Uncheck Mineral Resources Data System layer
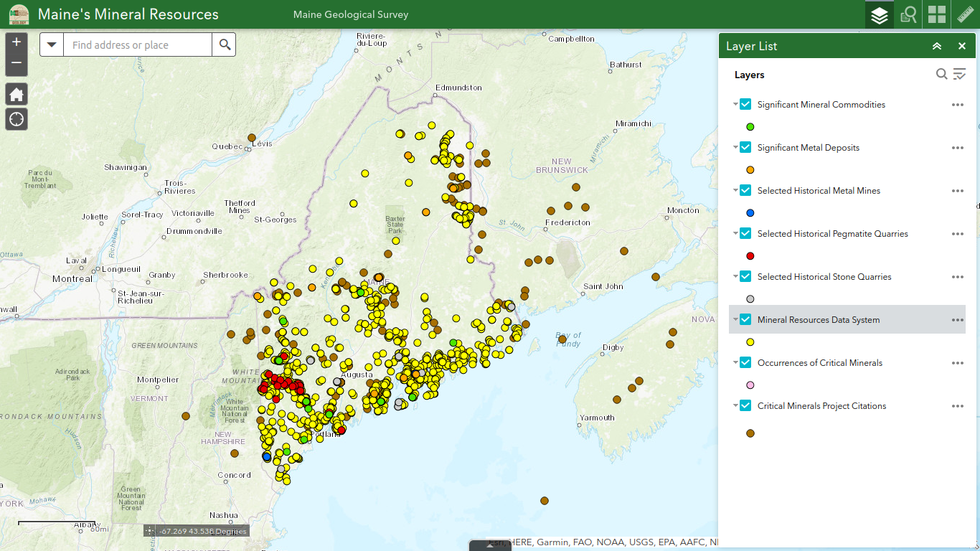 click(x=745, y=319)
